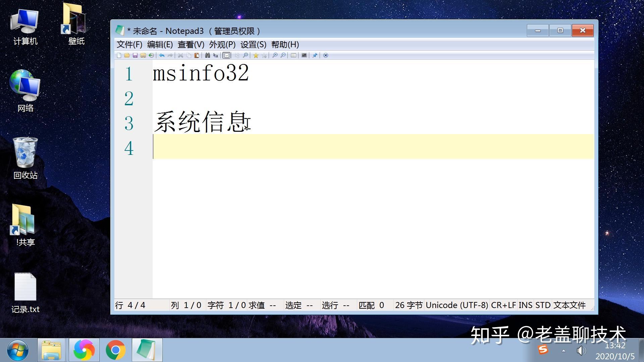Toggle always-on-top using the pin icon

click(314, 55)
